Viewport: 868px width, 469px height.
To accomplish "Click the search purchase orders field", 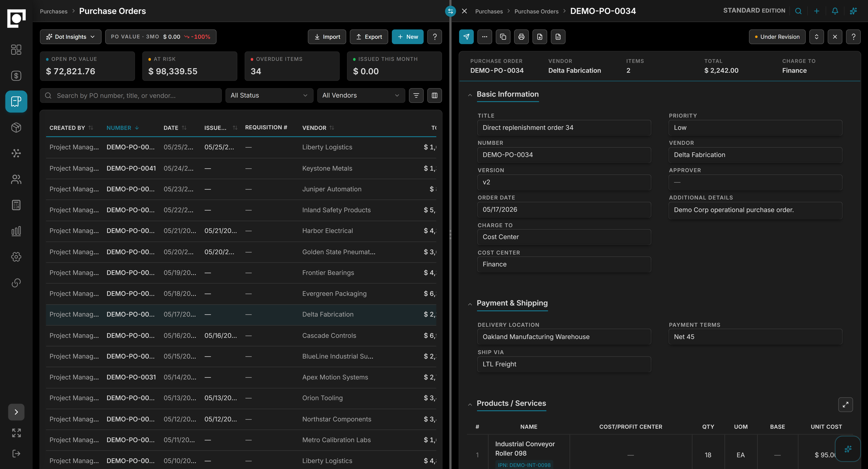I will (x=131, y=95).
